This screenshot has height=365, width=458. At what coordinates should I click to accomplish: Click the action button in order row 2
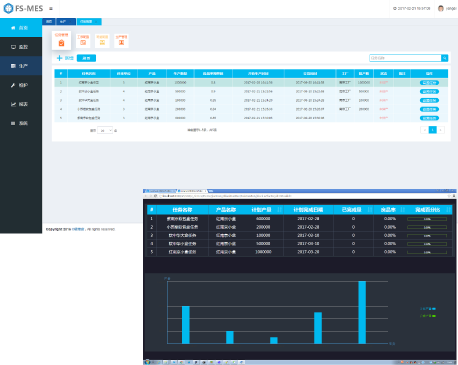(x=429, y=91)
